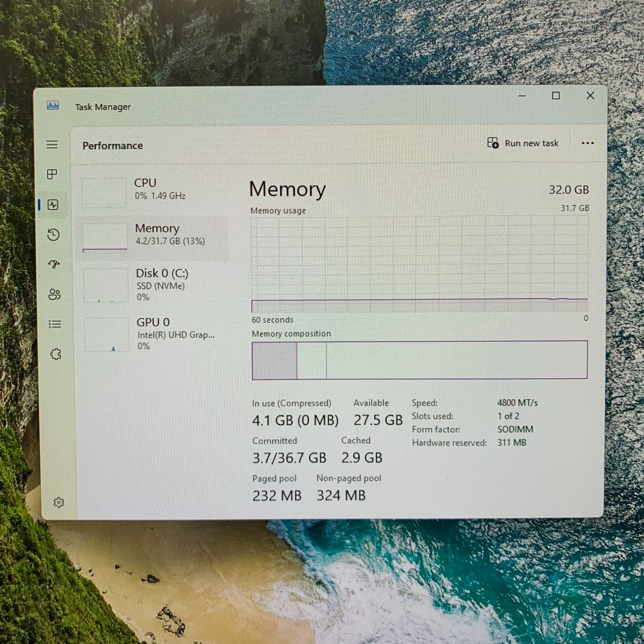Switch to the Users page

(x=55, y=295)
